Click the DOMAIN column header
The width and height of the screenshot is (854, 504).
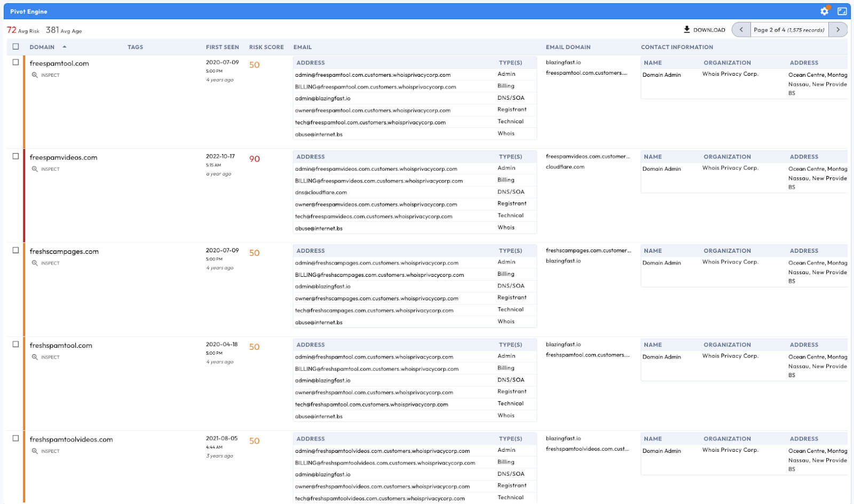tap(42, 47)
